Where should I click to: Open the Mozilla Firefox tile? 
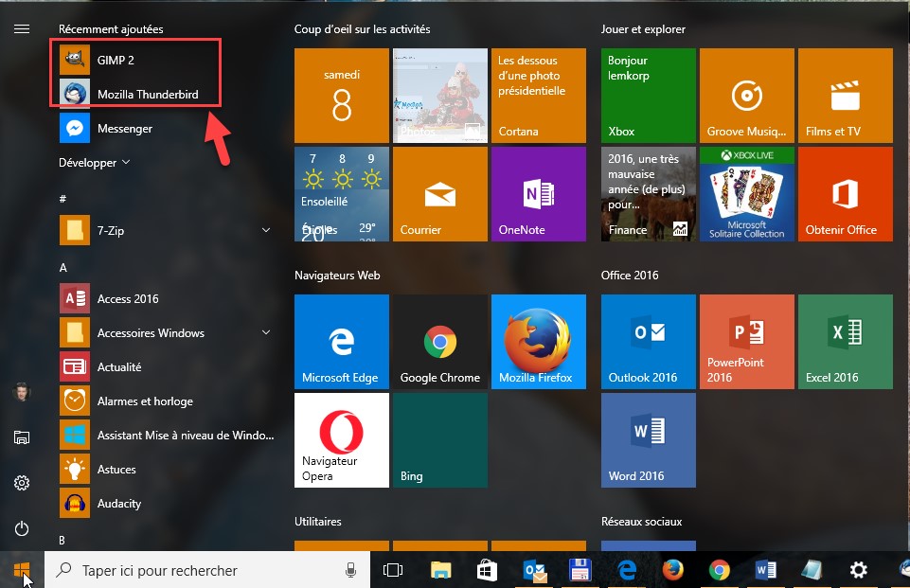(x=538, y=342)
